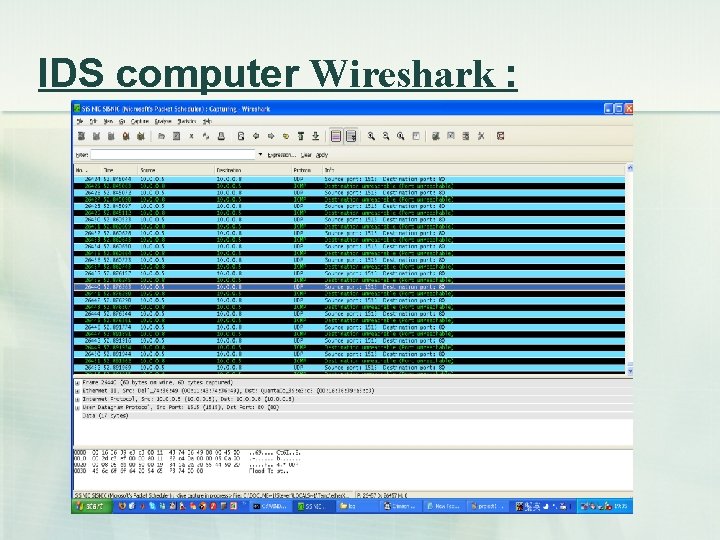Restart the running capture icon
720x540 pixels.
[x=141, y=136]
